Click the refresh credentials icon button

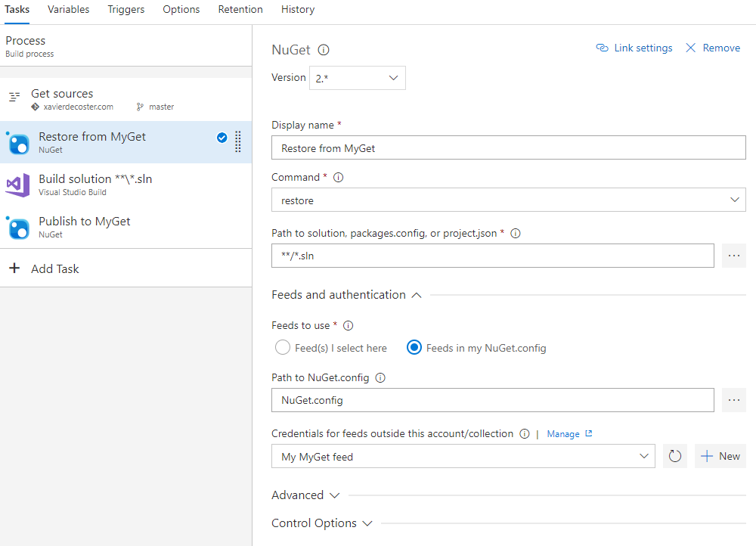[675, 456]
